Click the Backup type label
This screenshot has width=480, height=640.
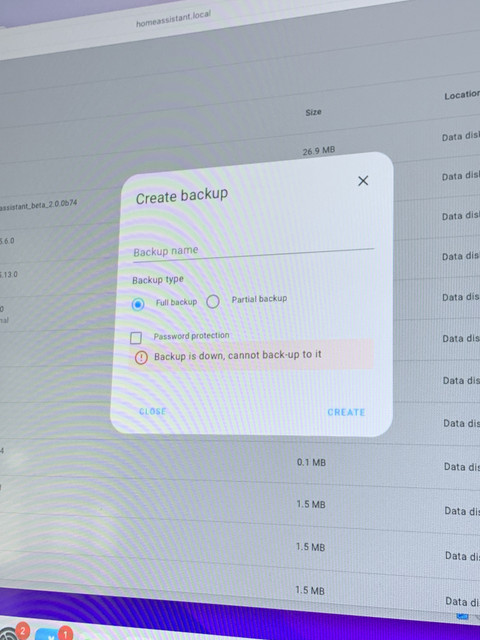click(x=158, y=280)
